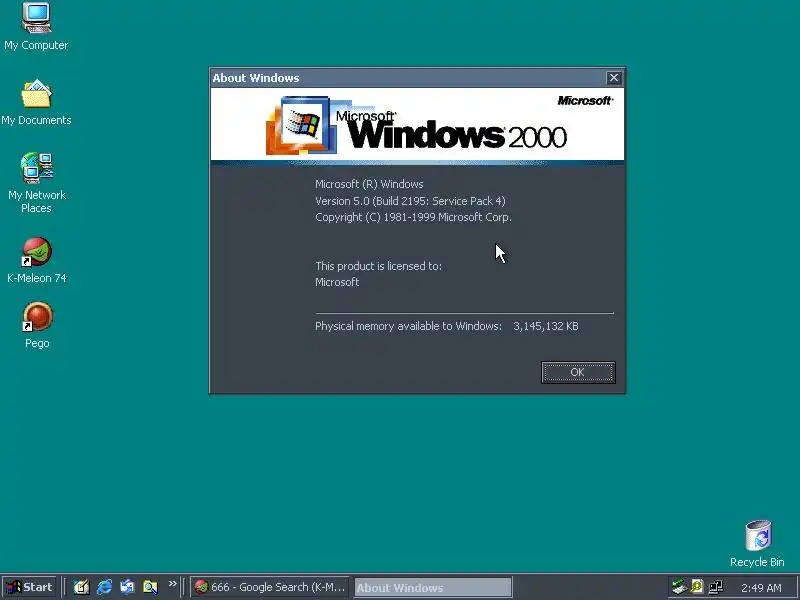
Task: Select the Pego desktop shortcut
Action: point(37,326)
